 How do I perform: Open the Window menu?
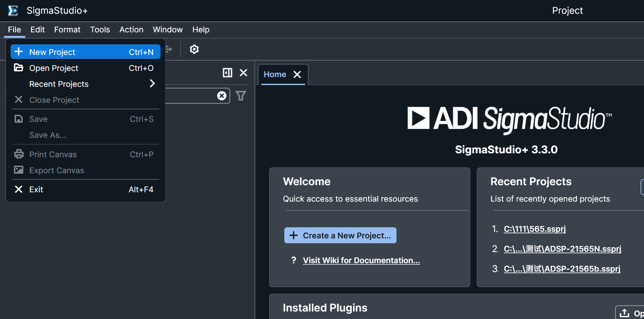coord(168,30)
